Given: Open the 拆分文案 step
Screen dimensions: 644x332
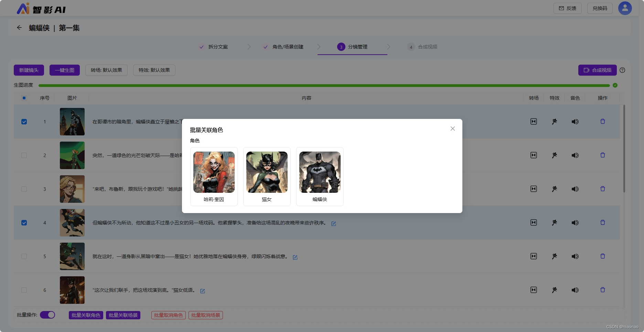Looking at the screenshot, I should pyautogui.click(x=214, y=47).
